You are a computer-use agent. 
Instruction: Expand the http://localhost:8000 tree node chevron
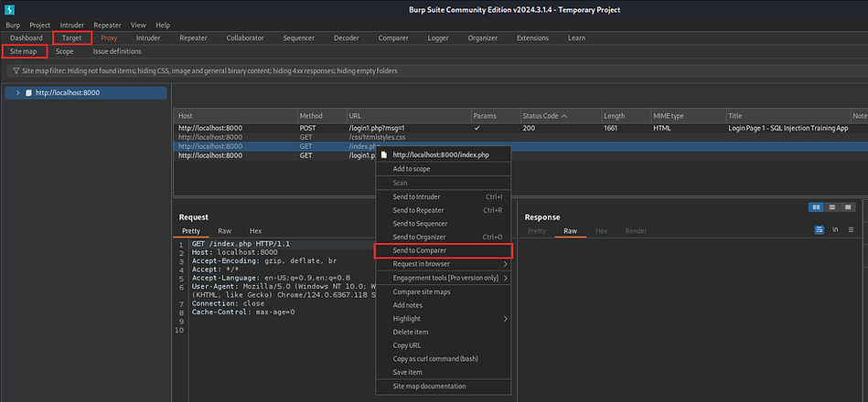point(18,93)
